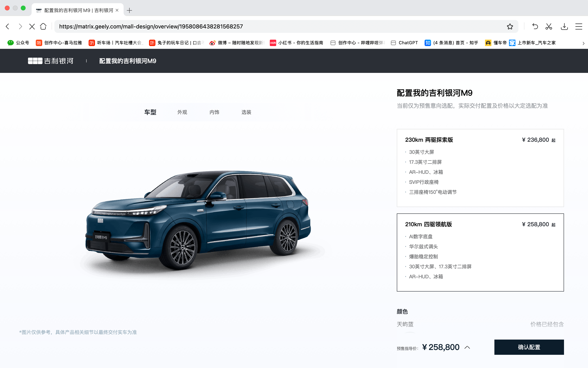Open the 选装 tab

(246, 112)
